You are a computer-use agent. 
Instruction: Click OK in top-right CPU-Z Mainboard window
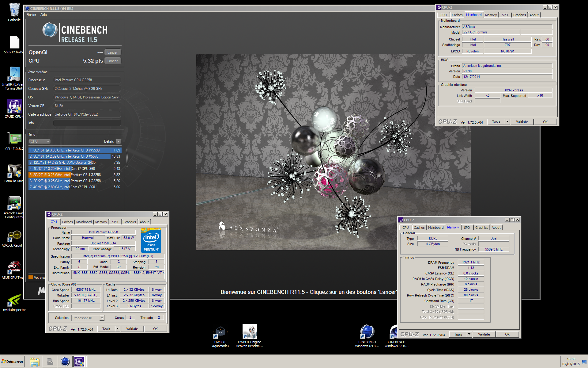(x=545, y=122)
